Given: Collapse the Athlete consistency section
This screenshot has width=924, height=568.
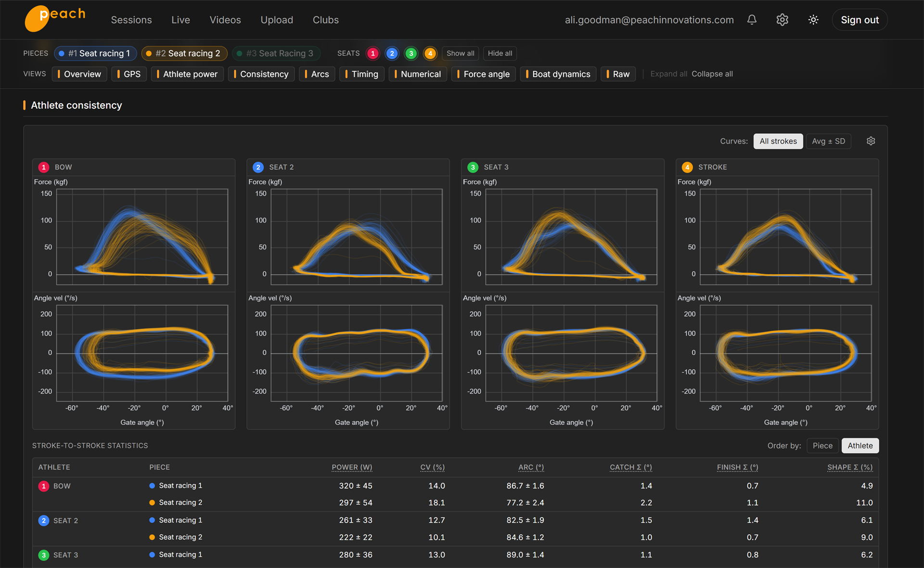Looking at the screenshot, I should click(77, 105).
